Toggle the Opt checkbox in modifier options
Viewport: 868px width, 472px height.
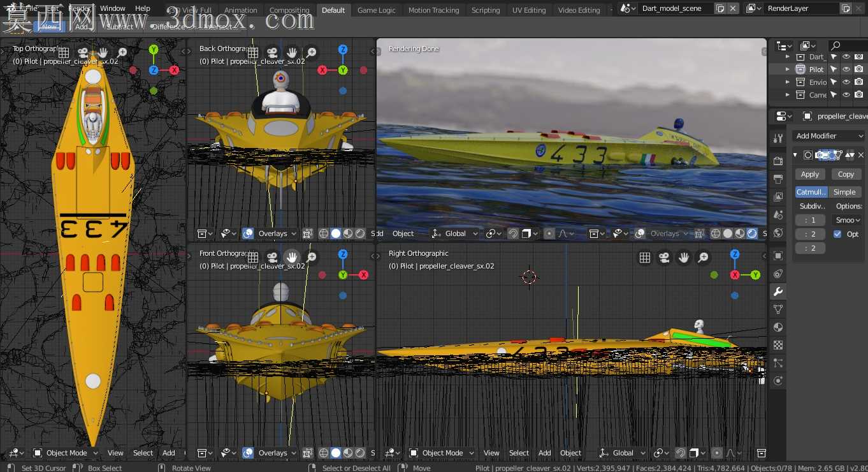[837, 234]
